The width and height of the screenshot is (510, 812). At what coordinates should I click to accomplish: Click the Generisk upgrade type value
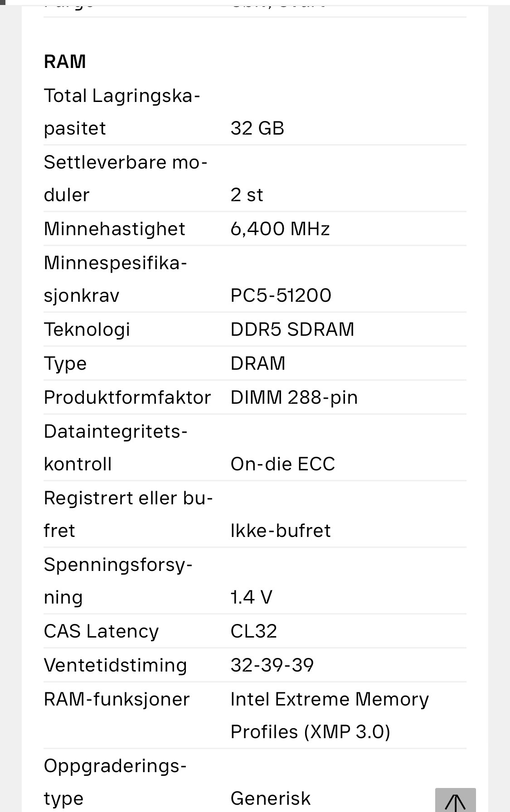pos(271,798)
